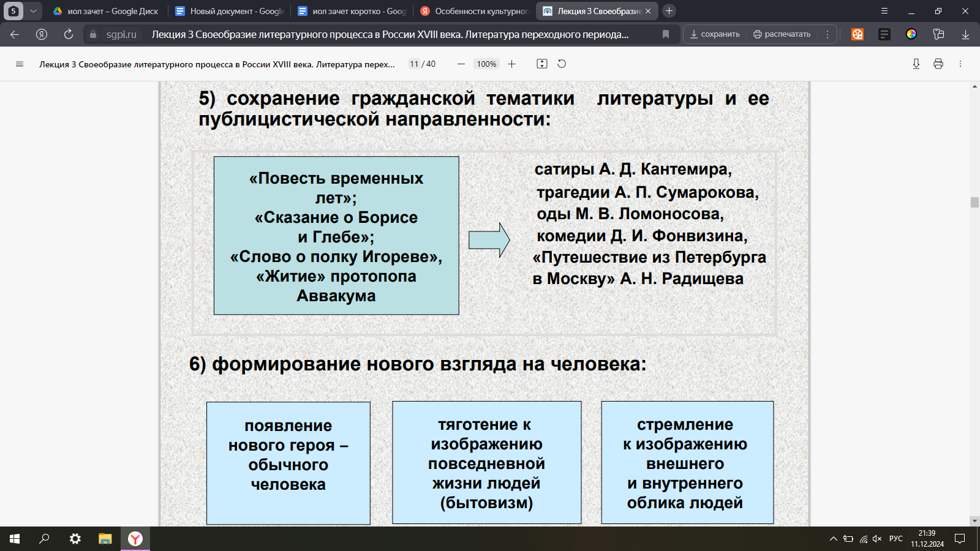
Task: Open more options next to распечатать
Action: (x=827, y=34)
